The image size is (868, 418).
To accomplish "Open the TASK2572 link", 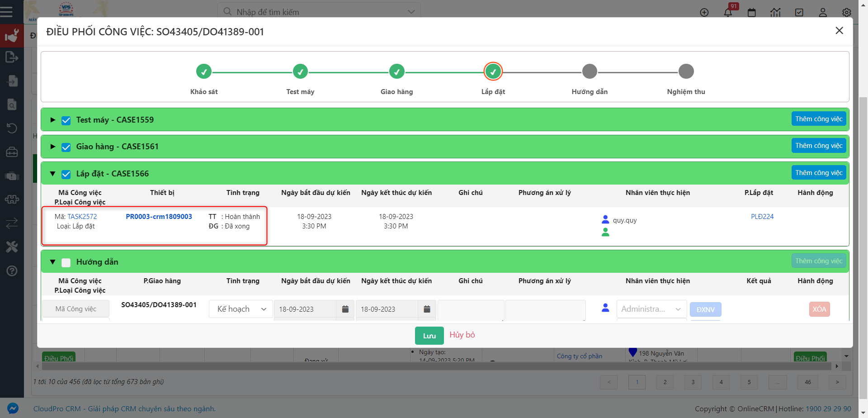I will [82, 217].
